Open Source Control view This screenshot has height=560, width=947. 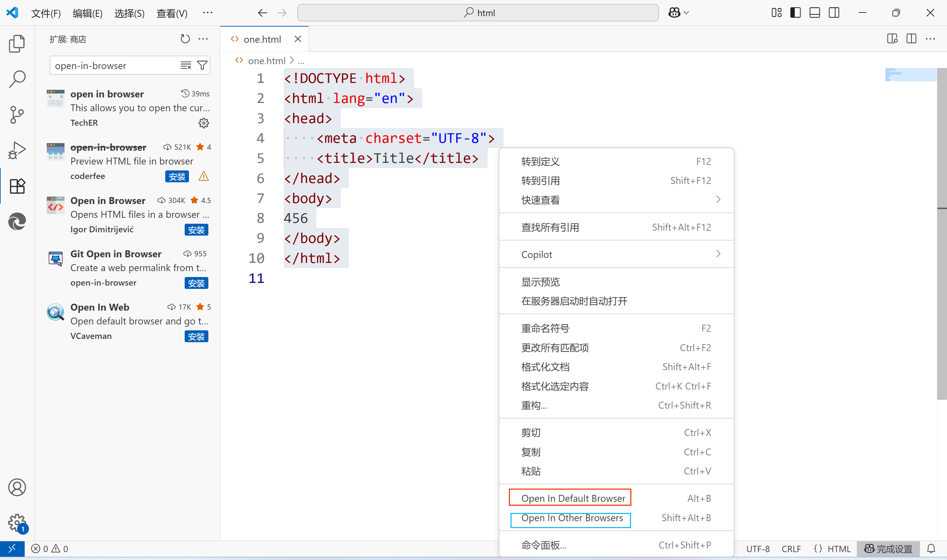click(17, 115)
